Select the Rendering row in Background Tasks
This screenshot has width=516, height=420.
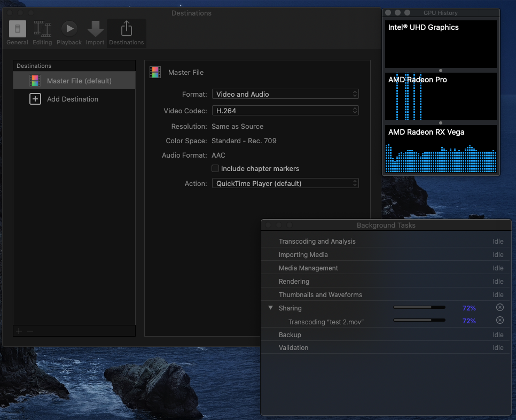pos(294,282)
